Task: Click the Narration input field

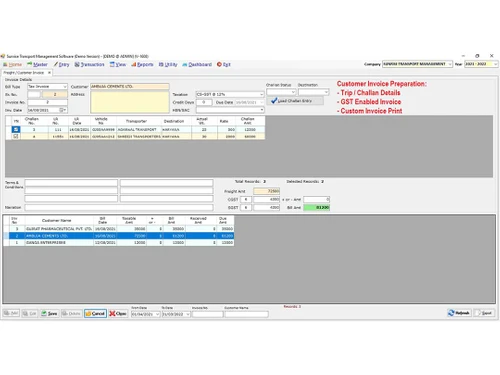Action: click(119, 207)
